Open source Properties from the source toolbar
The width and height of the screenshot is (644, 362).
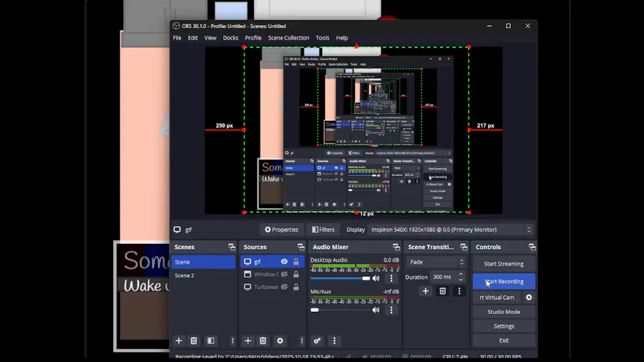[281, 230]
